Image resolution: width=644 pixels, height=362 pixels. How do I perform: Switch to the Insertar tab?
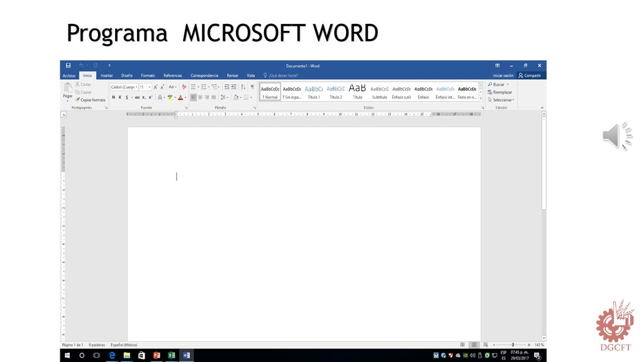click(107, 75)
